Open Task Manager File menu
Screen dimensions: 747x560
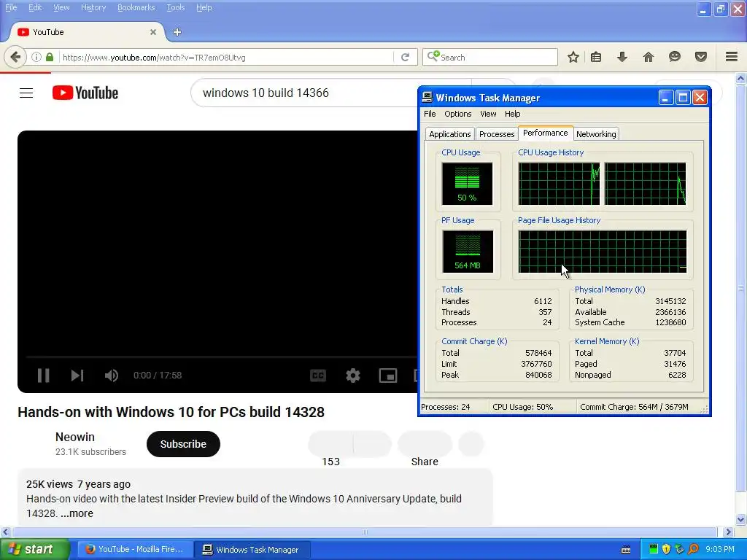coord(430,114)
